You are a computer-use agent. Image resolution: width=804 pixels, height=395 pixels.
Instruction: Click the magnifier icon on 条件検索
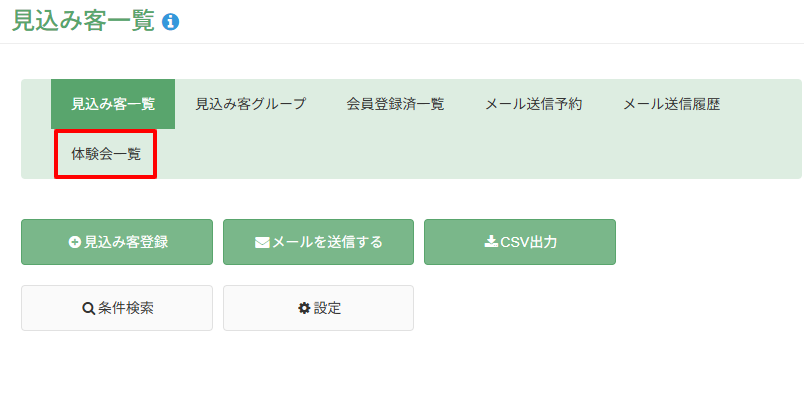pos(88,308)
